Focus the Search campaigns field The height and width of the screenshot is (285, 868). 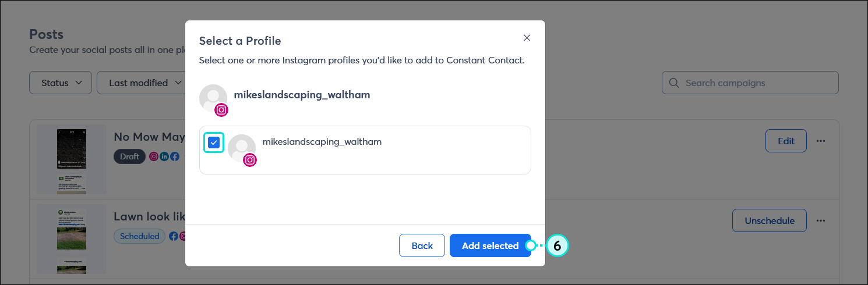coord(757,83)
